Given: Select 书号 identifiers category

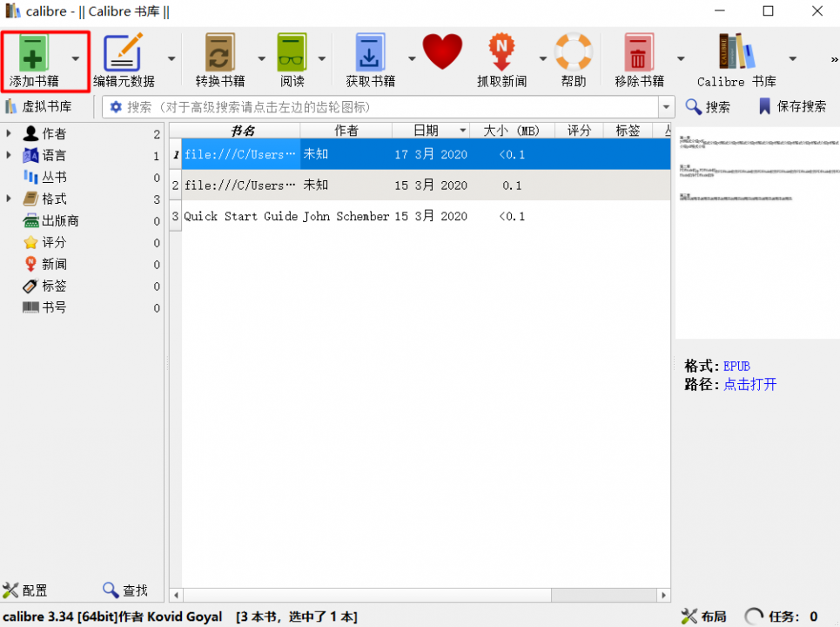Looking at the screenshot, I should coord(54,307).
